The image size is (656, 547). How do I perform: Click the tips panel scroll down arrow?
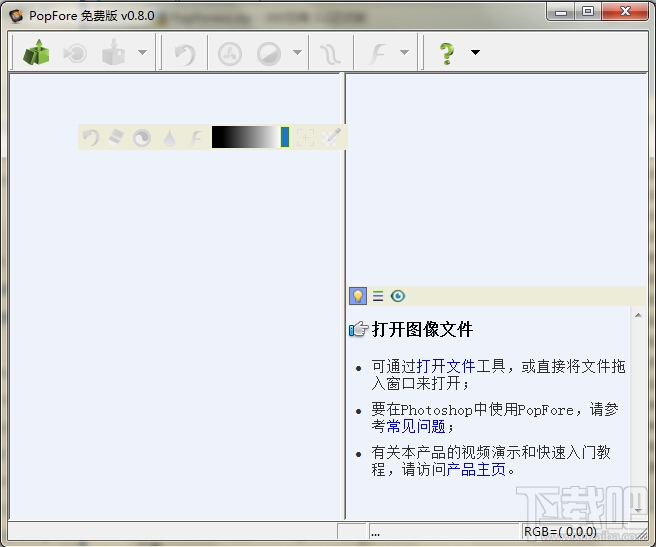tap(638, 510)
